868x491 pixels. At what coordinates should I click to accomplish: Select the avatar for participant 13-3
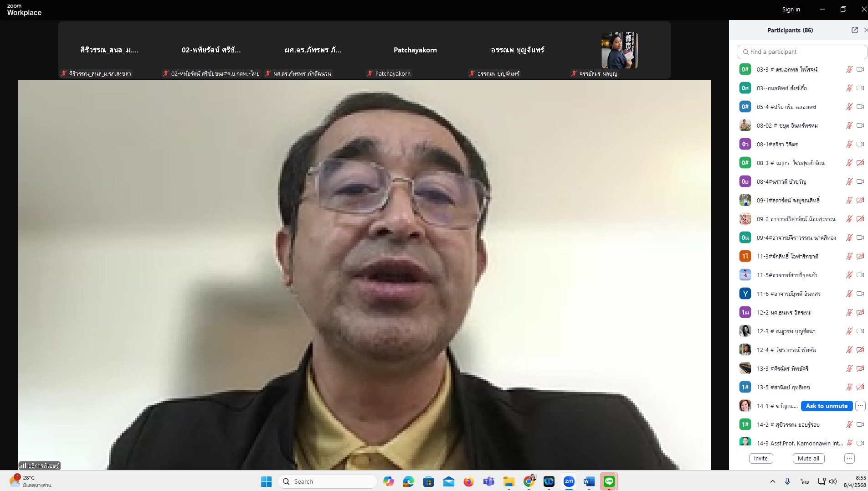click(745, 368)
